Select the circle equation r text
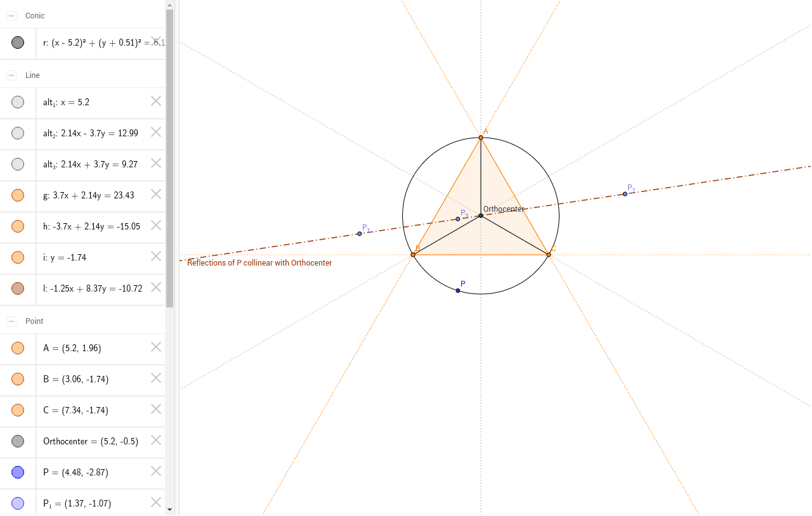The image size is (812, 516). click(104, 43)
